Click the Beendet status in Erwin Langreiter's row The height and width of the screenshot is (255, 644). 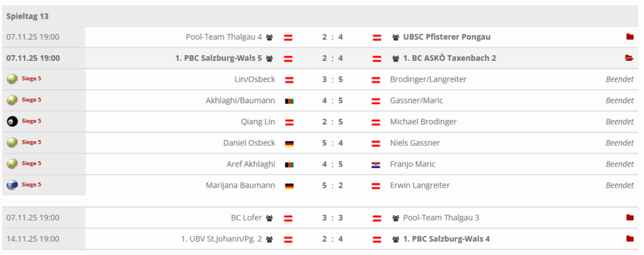tap(619, 185)
